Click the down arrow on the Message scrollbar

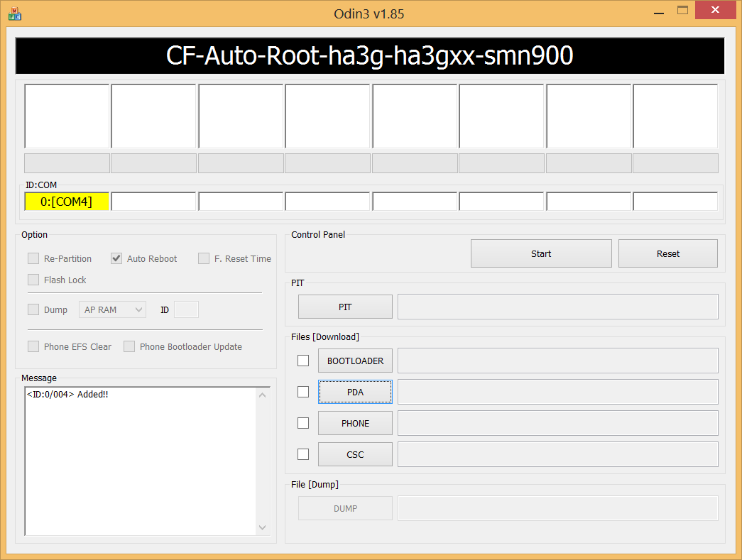[x=262, y=527]
